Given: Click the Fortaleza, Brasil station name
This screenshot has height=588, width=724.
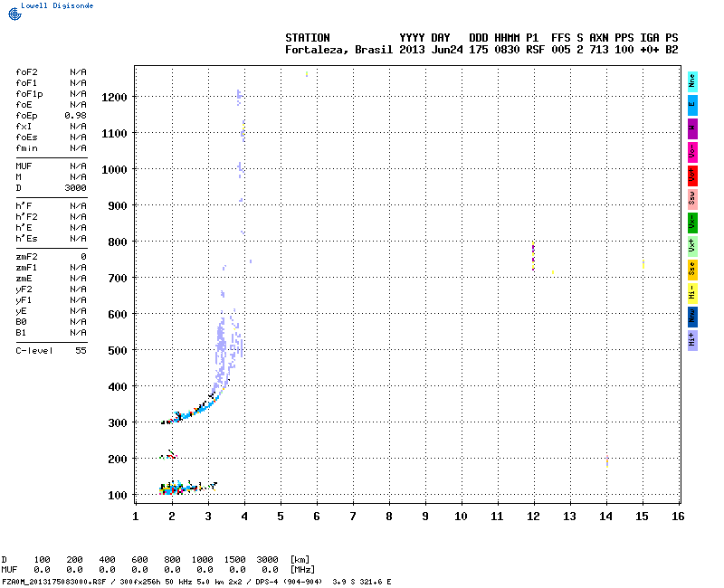Looking at the screenshot, I should 338,50.
